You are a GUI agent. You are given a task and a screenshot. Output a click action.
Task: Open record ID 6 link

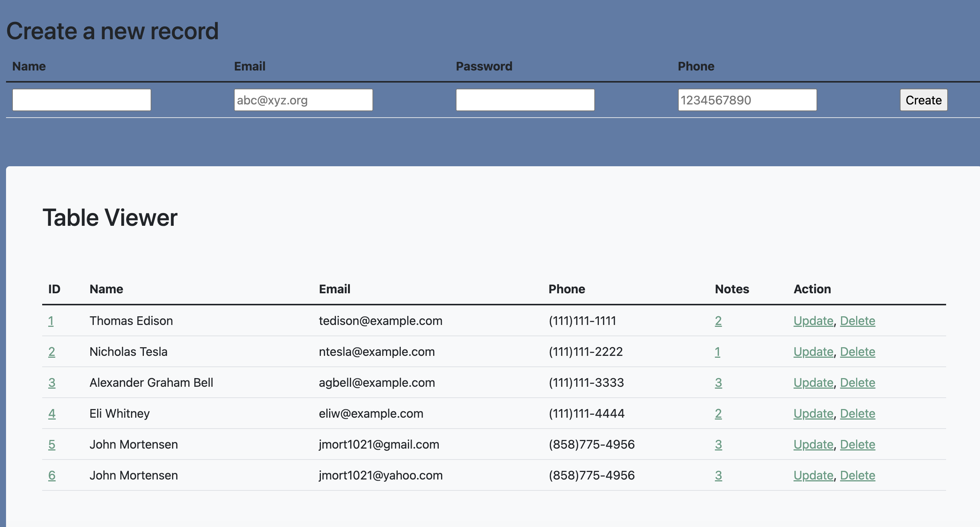pos(52,475)
